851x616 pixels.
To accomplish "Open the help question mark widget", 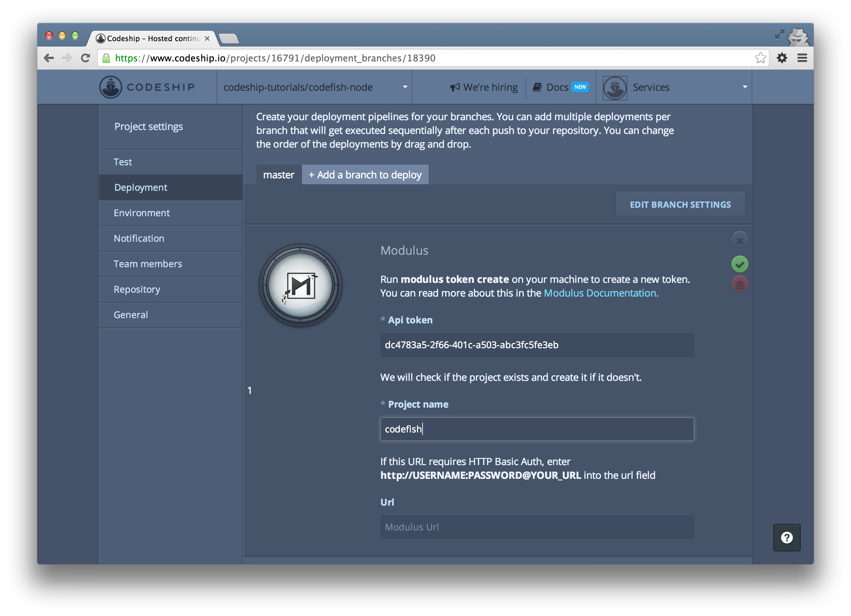I will (x=787, y=537).
